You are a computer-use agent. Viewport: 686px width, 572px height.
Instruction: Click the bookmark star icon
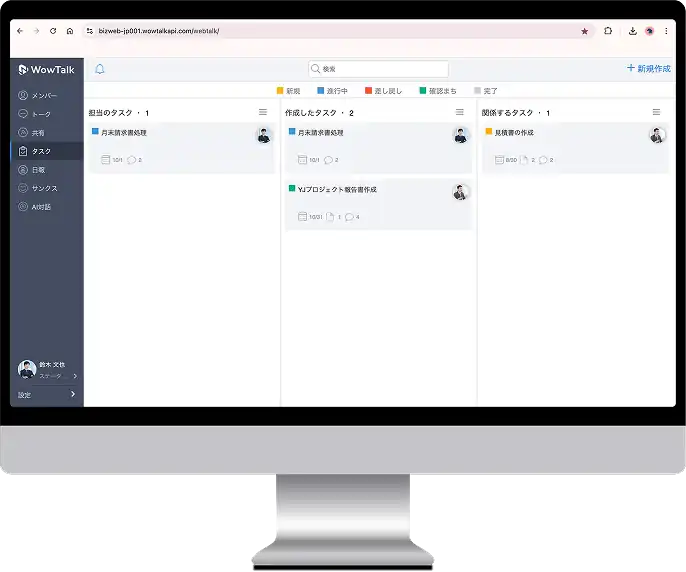pos(584,31)
